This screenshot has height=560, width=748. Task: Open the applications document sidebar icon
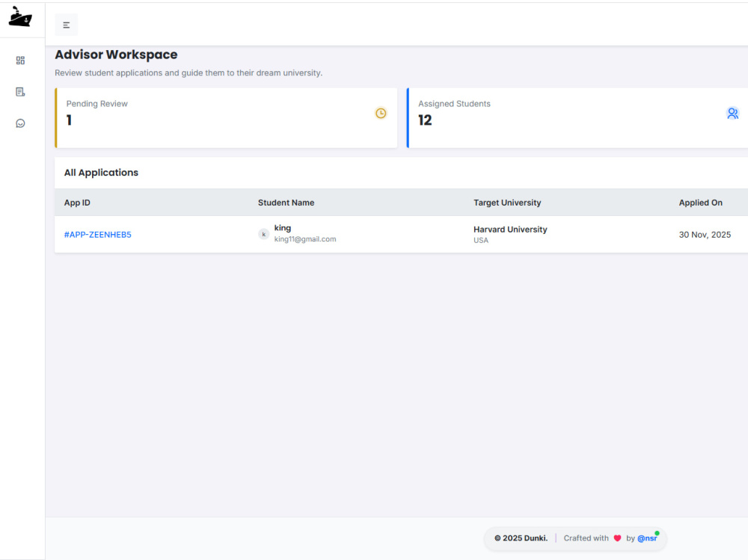click(x=20, y=91)
